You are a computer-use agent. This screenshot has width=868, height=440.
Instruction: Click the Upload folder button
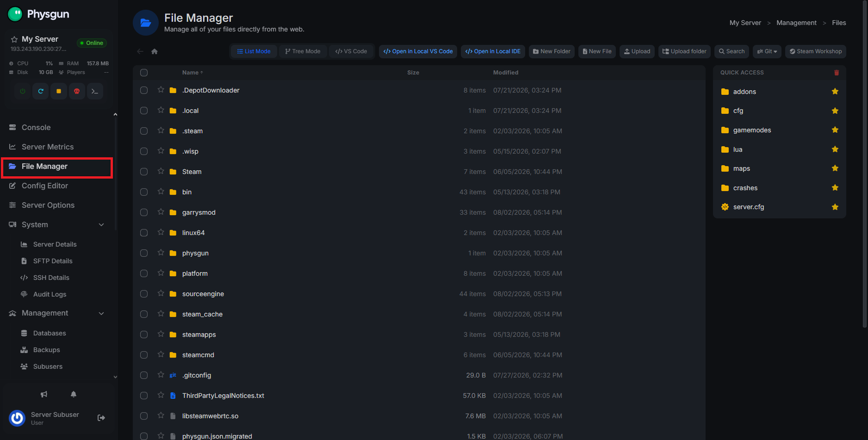pyautogui.click(x=684, y=51)
